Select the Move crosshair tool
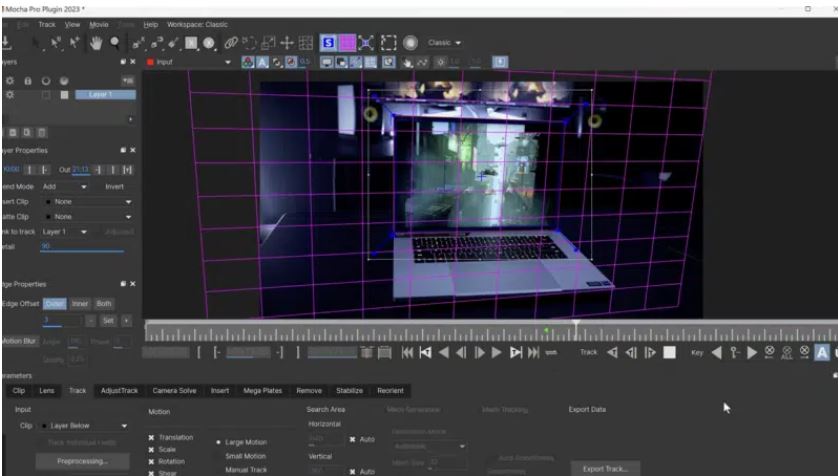The image size is (838, 476). click(x=287, y=43)
